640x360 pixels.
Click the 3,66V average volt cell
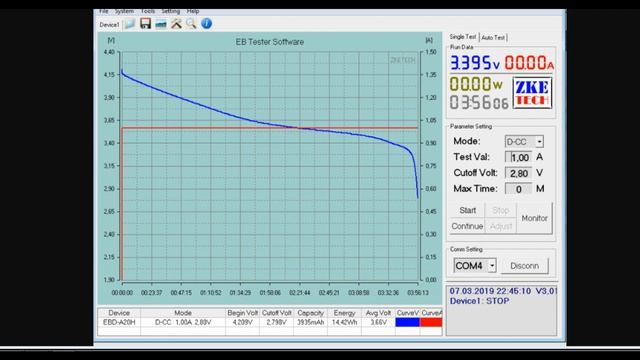pos(378,322)
